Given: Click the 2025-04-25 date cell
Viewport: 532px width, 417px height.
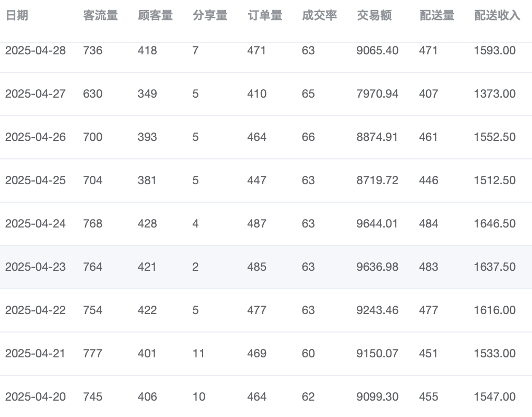Looking at the screenshot, I should (x=35, y=181).
